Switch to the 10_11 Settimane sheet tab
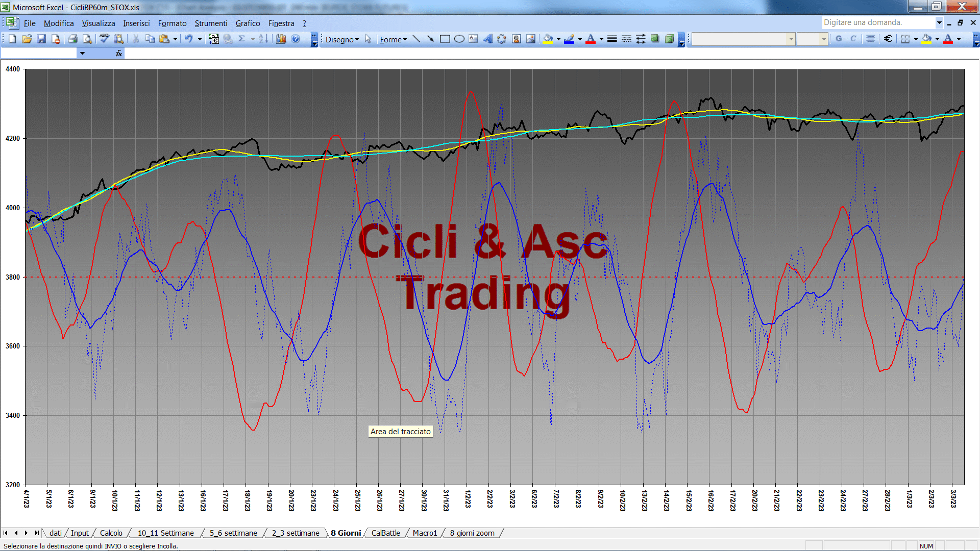The height and width of the screenshot is (551, 980). point(165,533)
